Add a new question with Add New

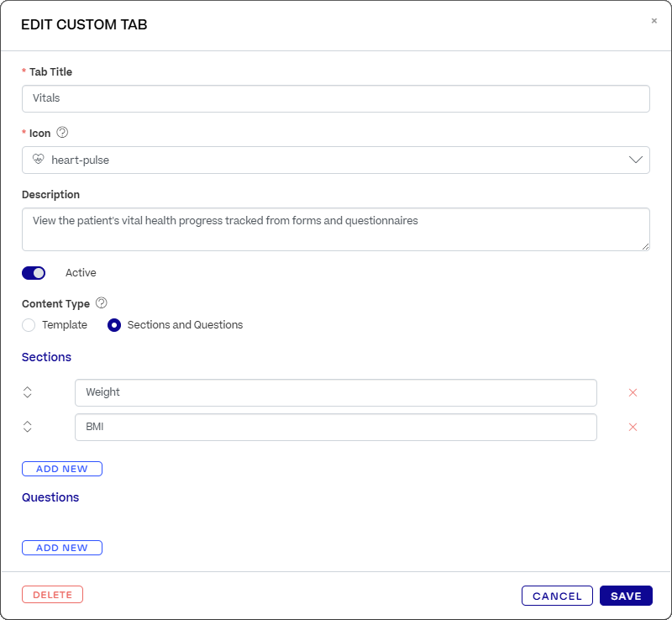[x=62, y=548]
